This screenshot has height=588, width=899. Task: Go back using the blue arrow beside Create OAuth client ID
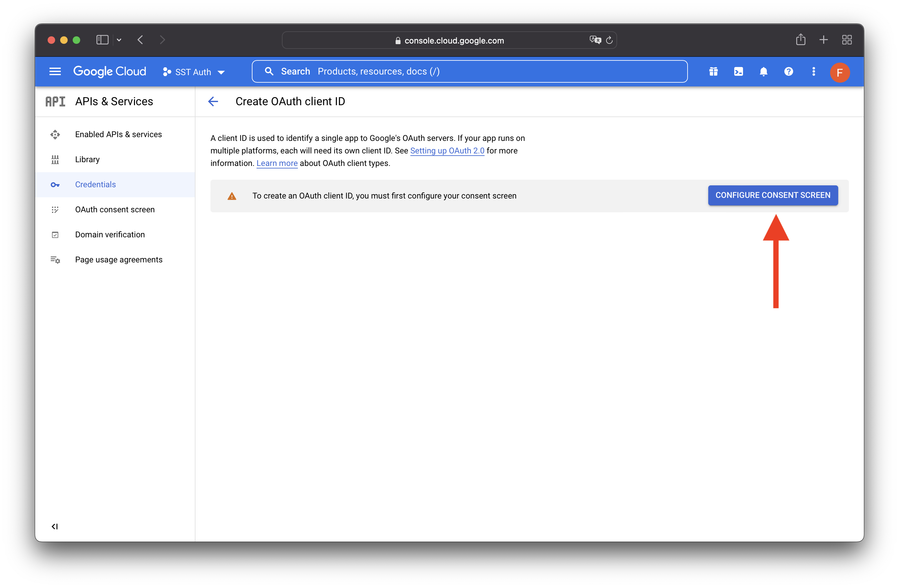click(x=213, y=101)
